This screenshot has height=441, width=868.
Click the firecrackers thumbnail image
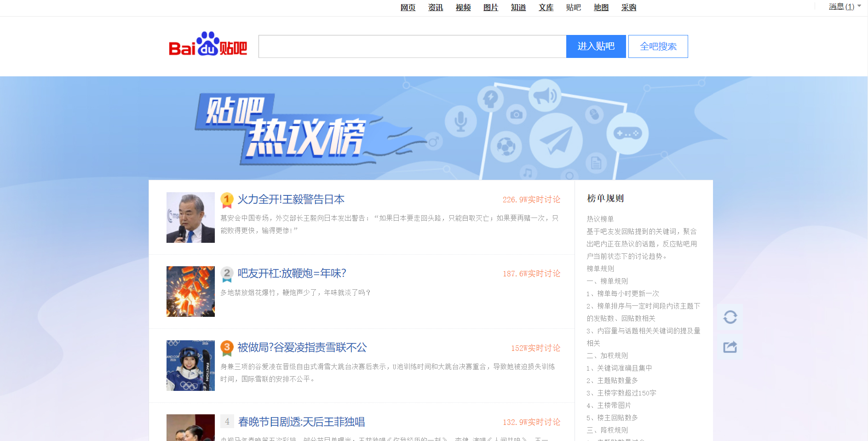[190, 292]
